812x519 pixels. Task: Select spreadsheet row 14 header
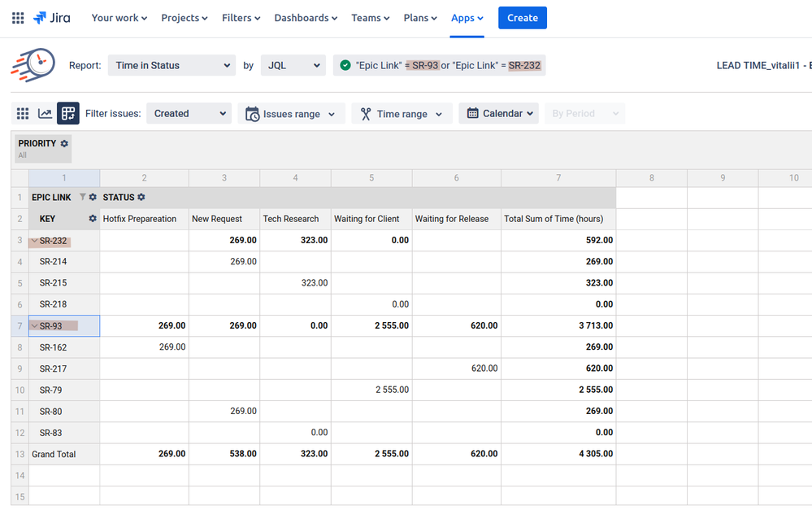coord(20,475)
